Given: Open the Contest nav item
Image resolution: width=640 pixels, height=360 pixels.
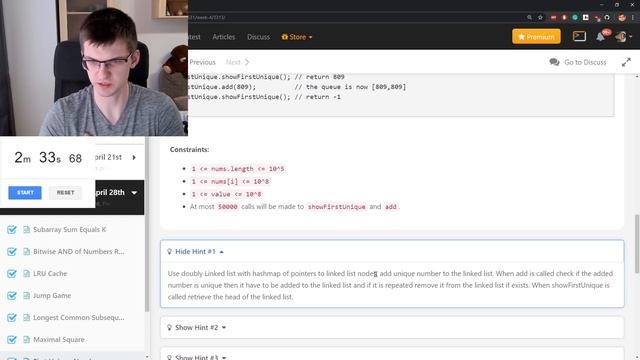Looking at the screenshot, I should [x=194, y=37].
